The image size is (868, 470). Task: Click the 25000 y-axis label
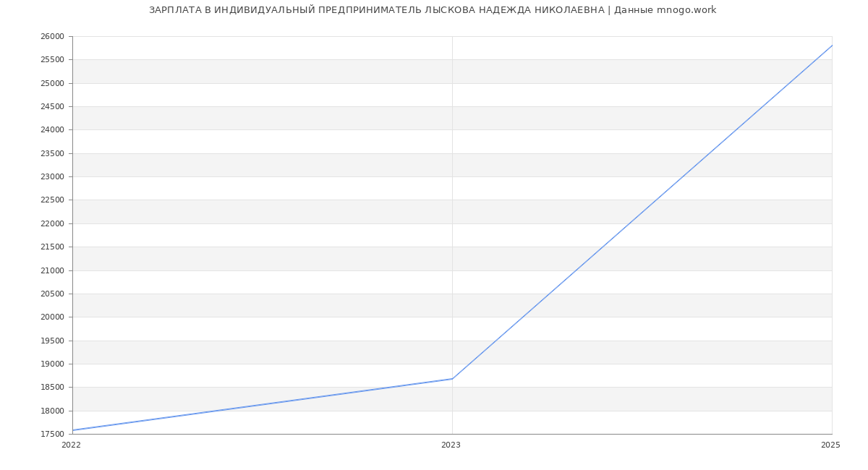[52, 83]
